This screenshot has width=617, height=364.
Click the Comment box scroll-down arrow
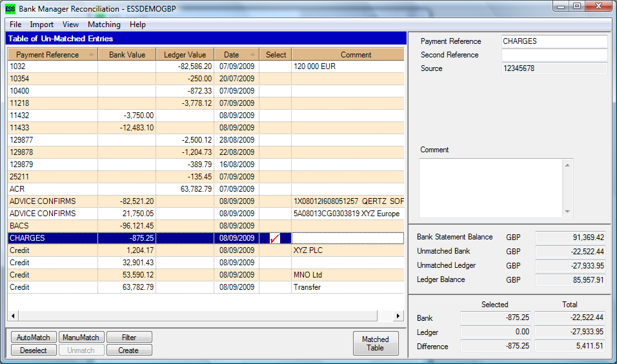(567, 212)
